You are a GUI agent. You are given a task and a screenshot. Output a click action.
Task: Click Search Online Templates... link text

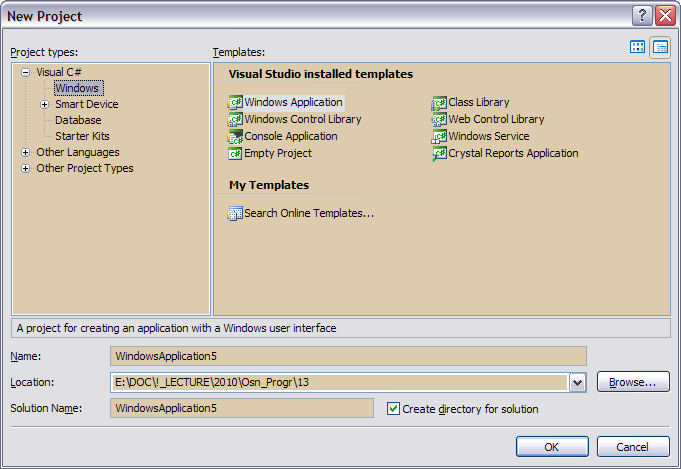pyautogui.click(x=309, y=213)
